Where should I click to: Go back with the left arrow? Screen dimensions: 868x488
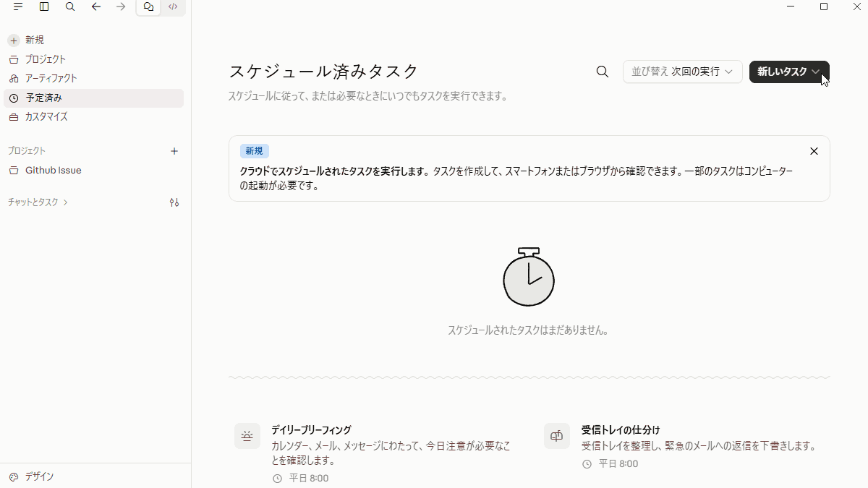(96, 7)
